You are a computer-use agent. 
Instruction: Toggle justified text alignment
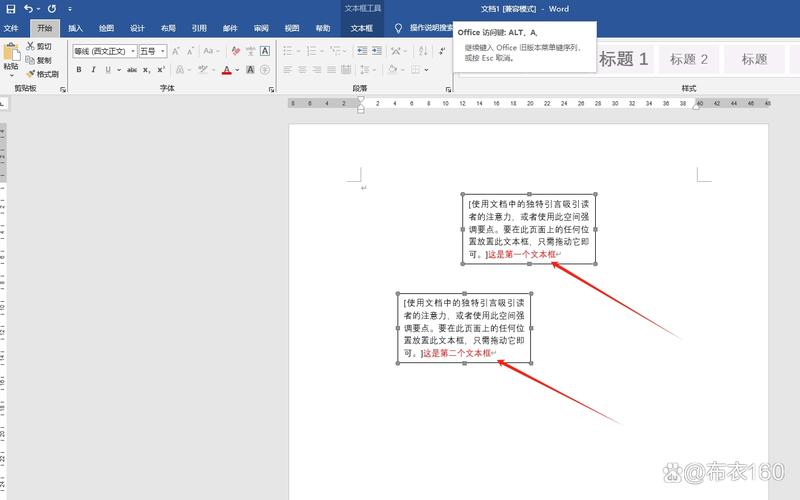click(x=332, y=69)
